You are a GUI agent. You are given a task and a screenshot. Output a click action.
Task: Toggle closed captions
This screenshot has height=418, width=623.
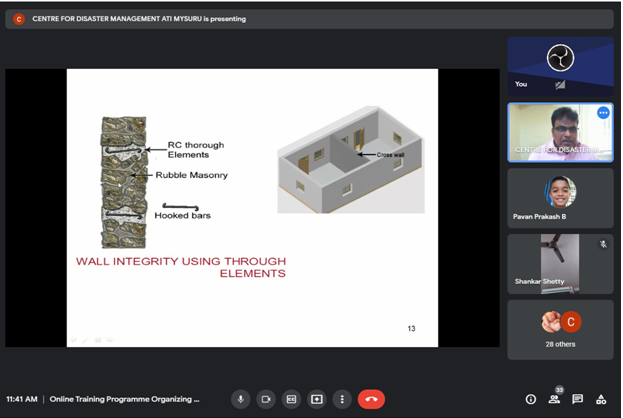click(291, 399)
